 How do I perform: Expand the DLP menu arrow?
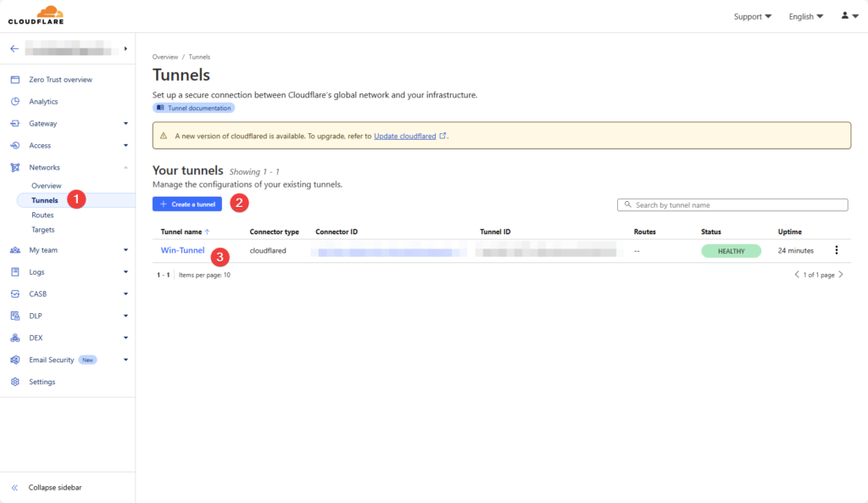125,316
